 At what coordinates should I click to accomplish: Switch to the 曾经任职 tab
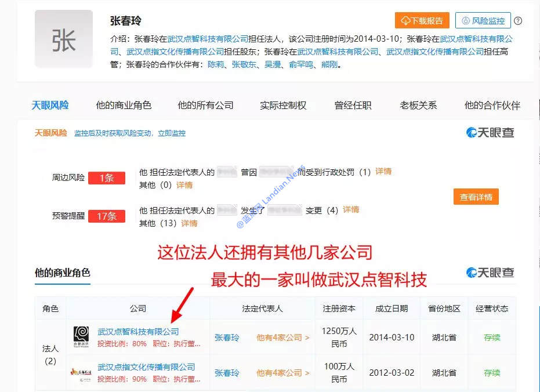pyautogui.click(x=353, y=105)
